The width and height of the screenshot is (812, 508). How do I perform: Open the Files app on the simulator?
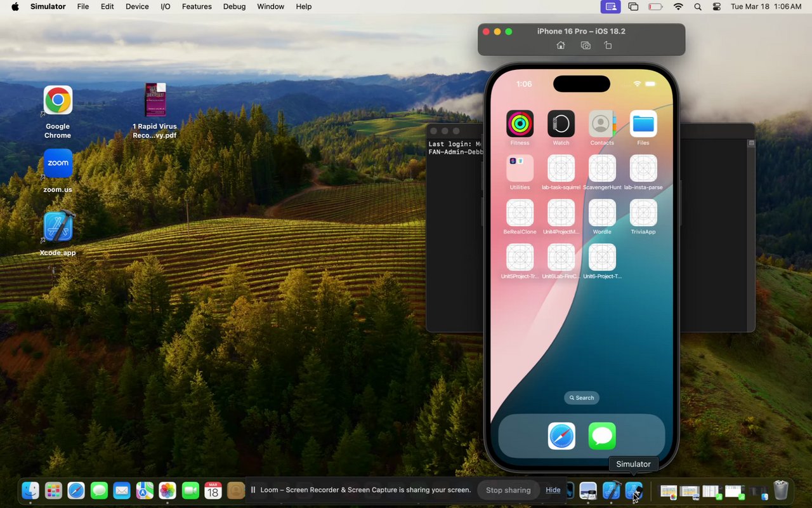tap(643, 124)
